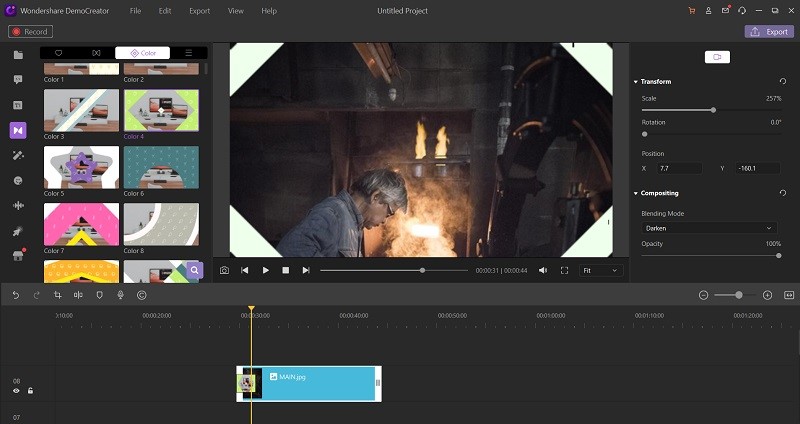800x424 pixels.
Task: Open the cursor effects panel icon
Action: [18, 231]
